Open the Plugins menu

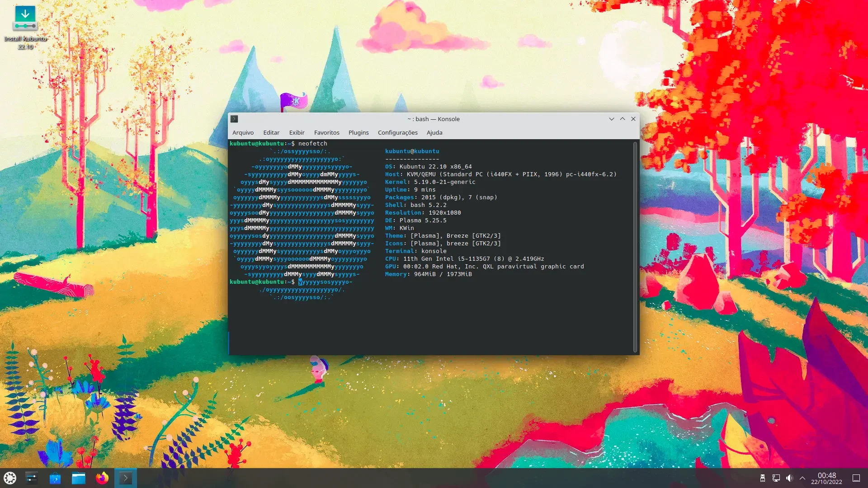[359, 132]
